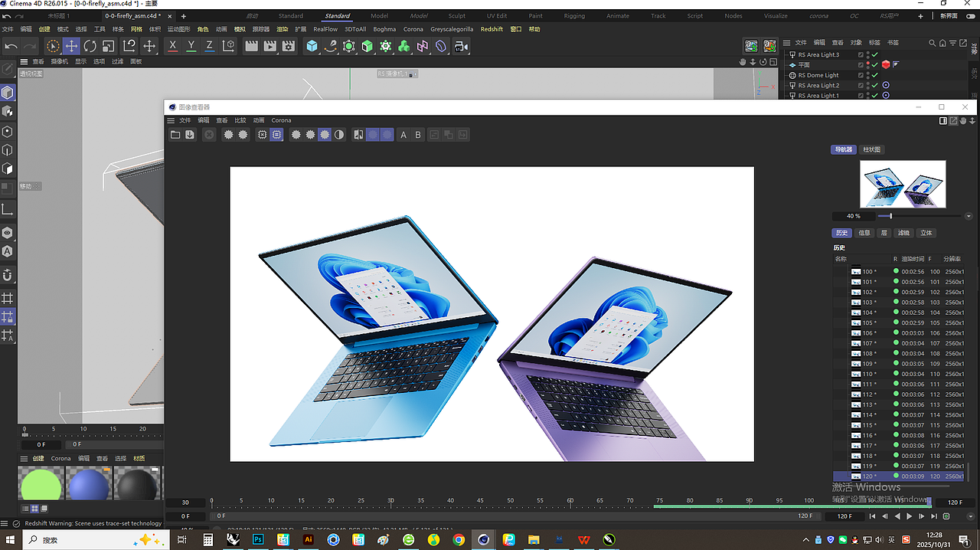
Task: Open Picture Viewer Corona menu
Action: [x=281, y=120]
